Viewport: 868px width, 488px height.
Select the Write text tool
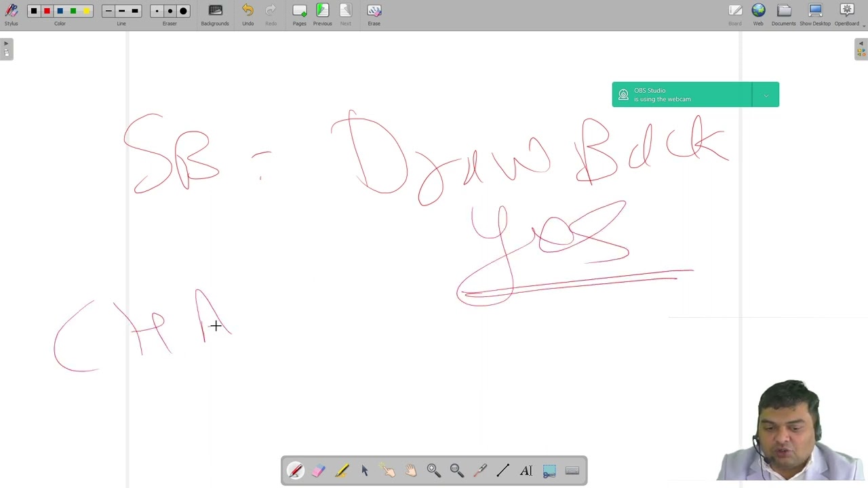click(x=526, y=470)
